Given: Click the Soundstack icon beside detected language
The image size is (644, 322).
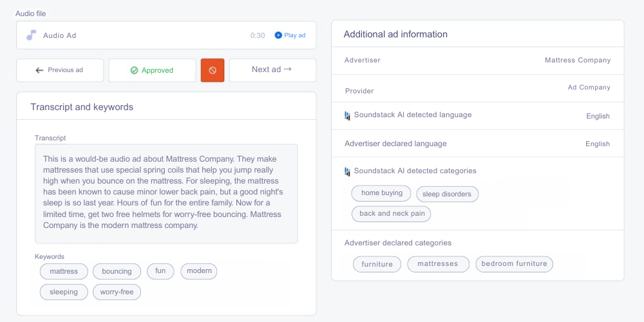Looking at the screenshot, I should pos(347,115).
